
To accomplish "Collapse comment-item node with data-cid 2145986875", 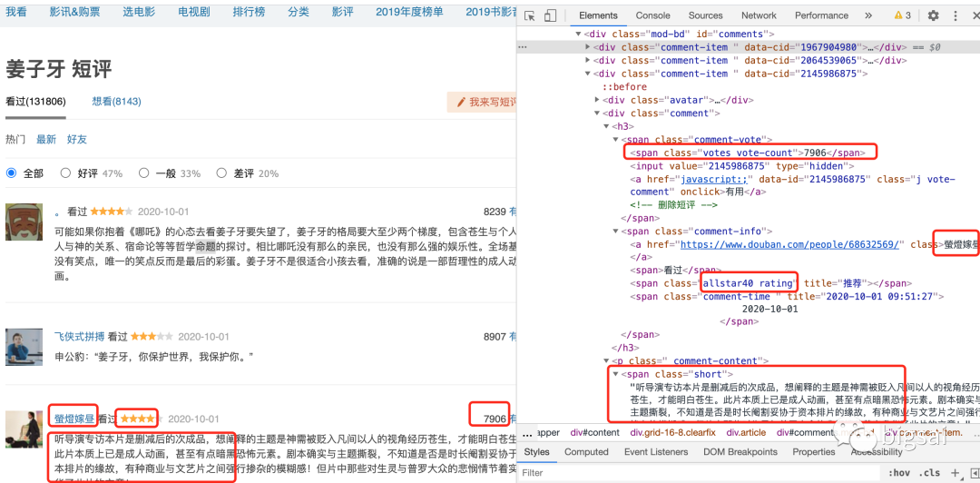I will [587, 74].
